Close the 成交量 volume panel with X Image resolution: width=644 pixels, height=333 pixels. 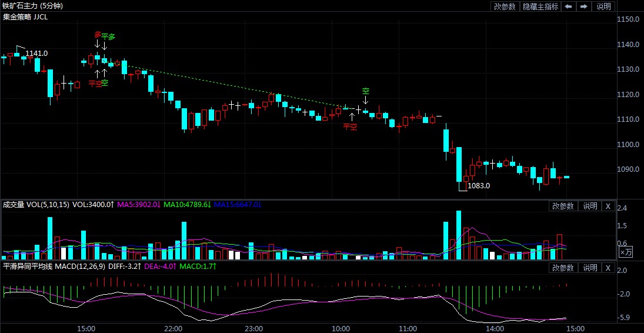[x=609, y=206]
